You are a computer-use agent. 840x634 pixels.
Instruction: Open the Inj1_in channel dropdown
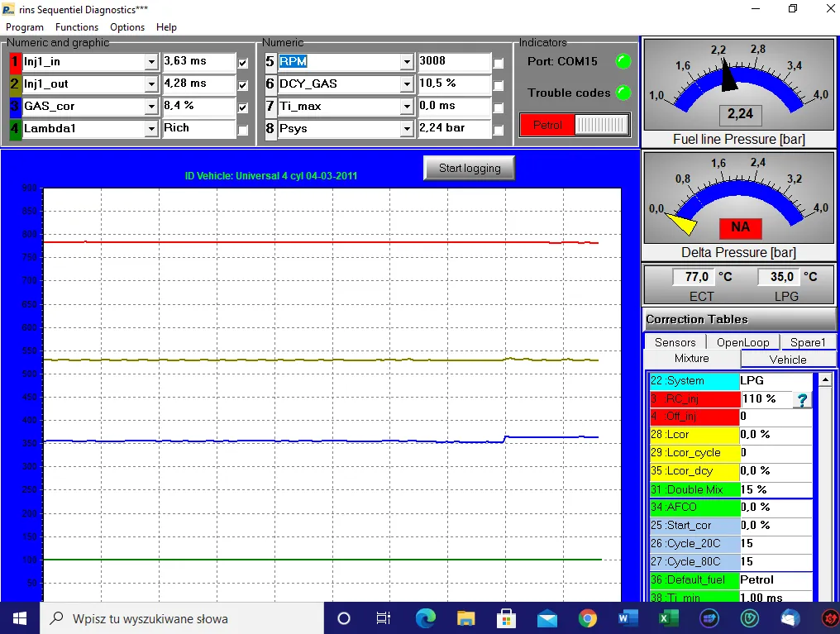(151, 62)
